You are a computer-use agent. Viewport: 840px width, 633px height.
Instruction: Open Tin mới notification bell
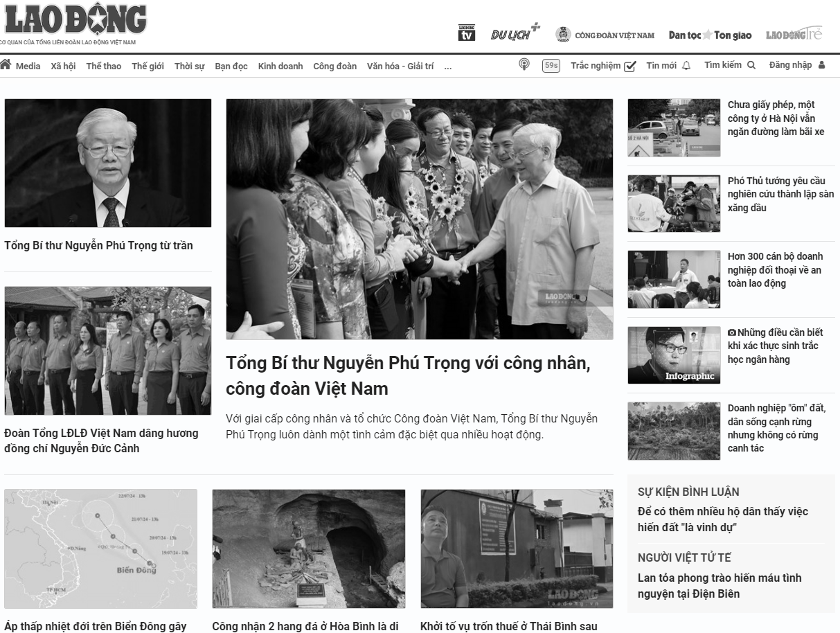click(x=686, y=66)
